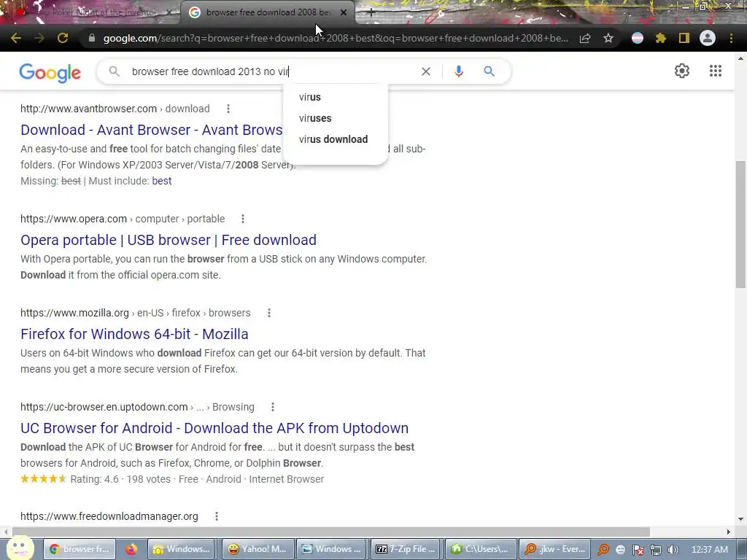Click the Must include "best" link
Image resolution: width=747 pixels, height=560 pixels.
(x=161, y=181)
